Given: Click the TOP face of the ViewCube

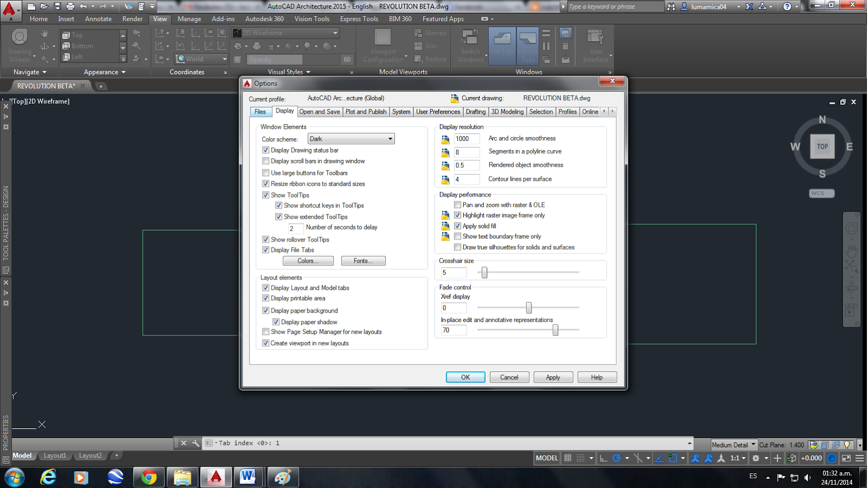Looking at the screenshot, I should pyautogui.click(x=822, y=147).
